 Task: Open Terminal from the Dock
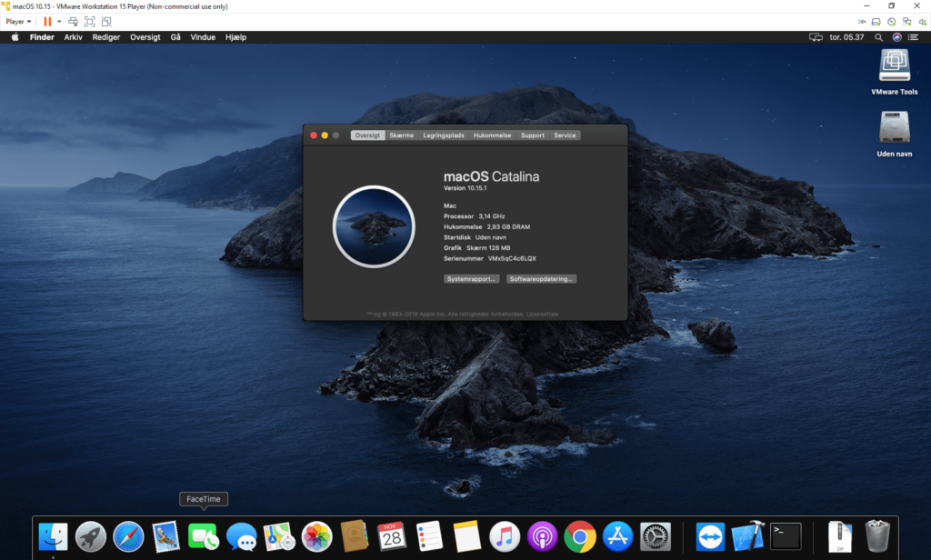[x=786, y=536]
